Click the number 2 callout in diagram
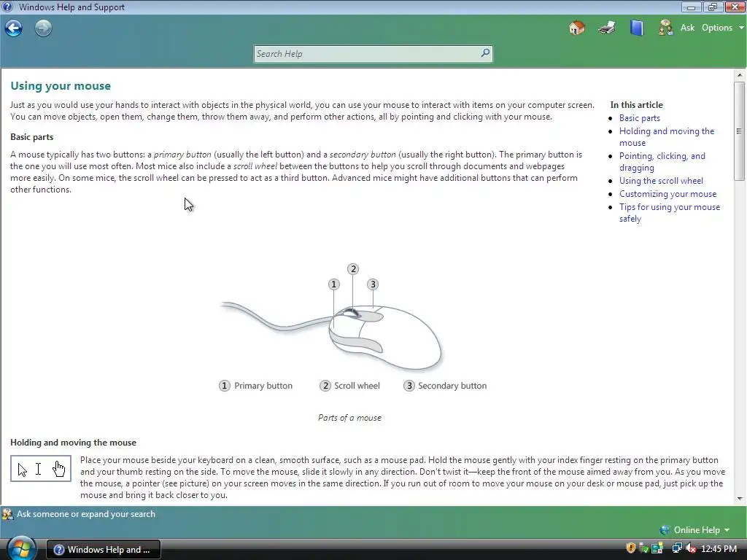The image size is (747, 560). 353,269
